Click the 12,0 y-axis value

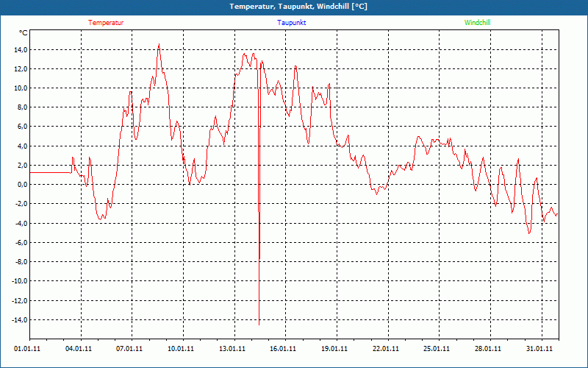tap(21, 69)
